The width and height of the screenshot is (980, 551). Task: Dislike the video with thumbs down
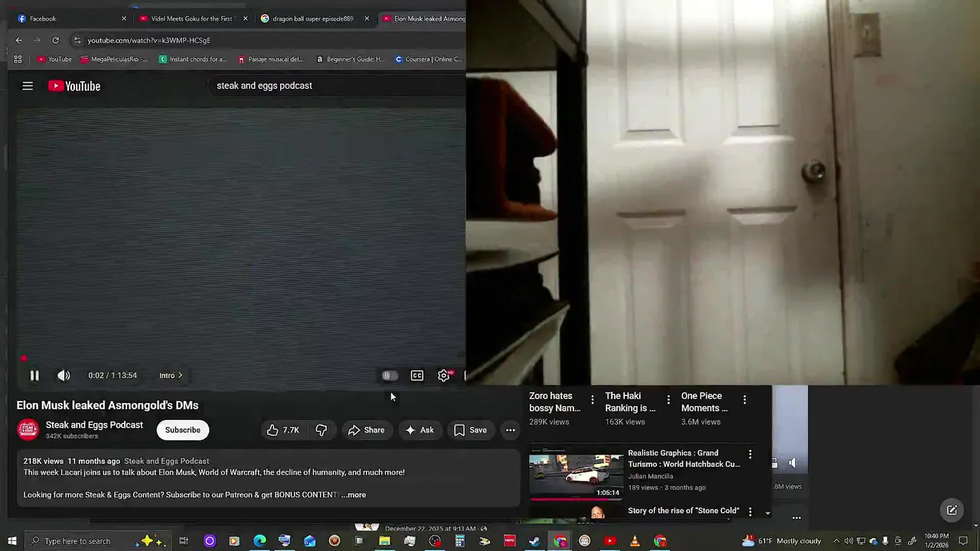[321, 430]
